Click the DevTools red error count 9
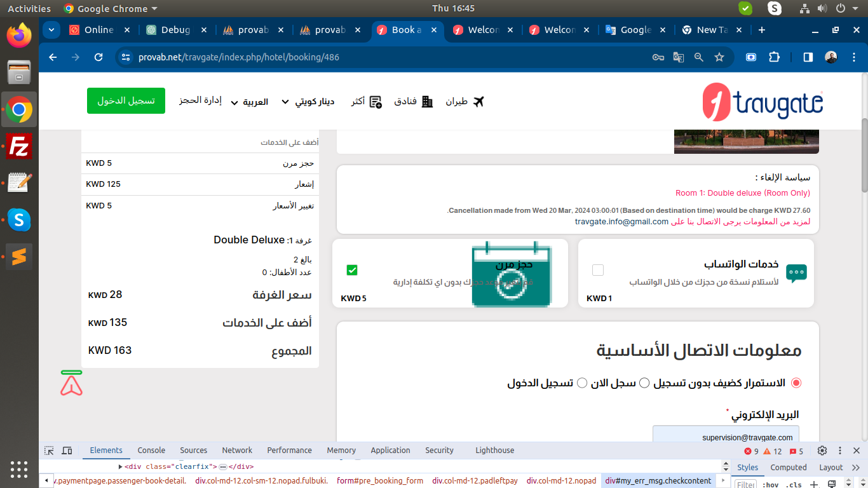 (x=751, y=451)
